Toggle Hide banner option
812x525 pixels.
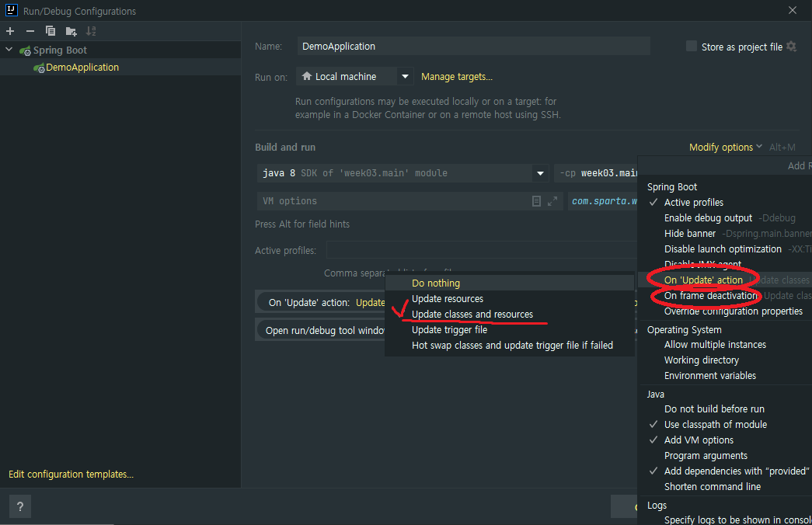point(725,234)
